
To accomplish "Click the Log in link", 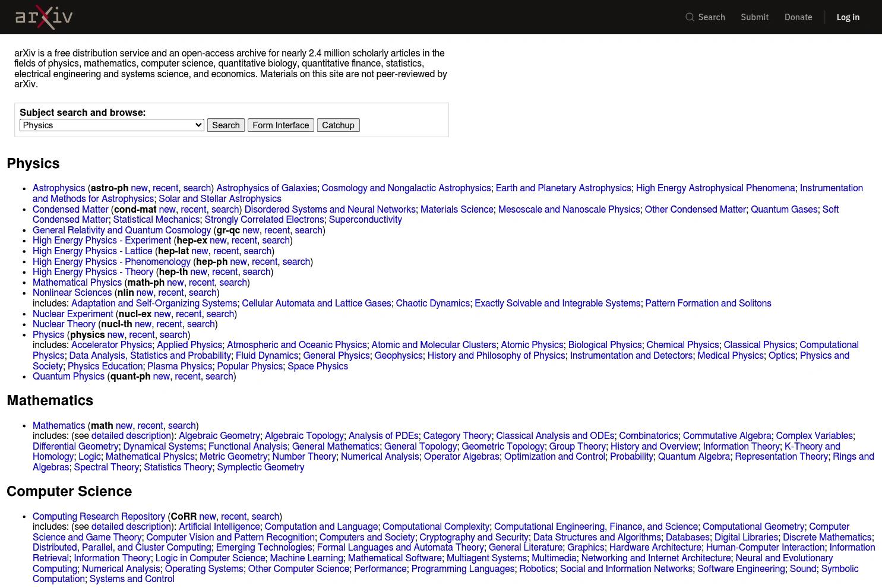I will coord(848,17).
